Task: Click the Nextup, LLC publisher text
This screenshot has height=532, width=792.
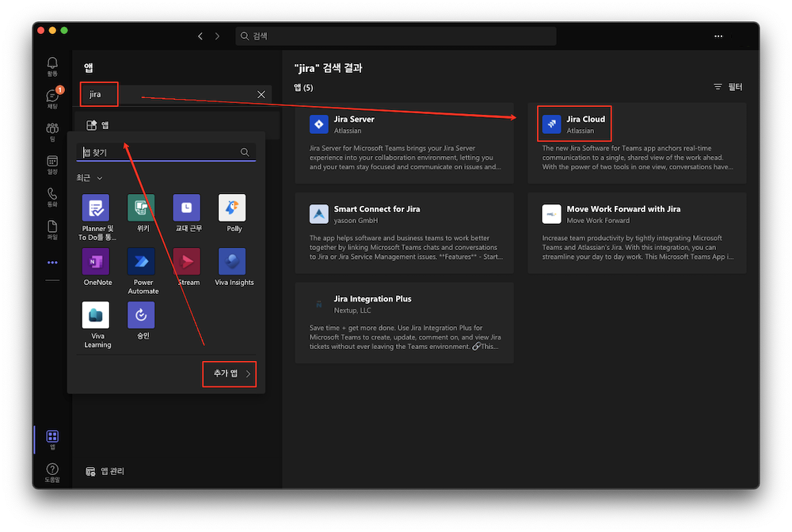Action: point(352,310)
